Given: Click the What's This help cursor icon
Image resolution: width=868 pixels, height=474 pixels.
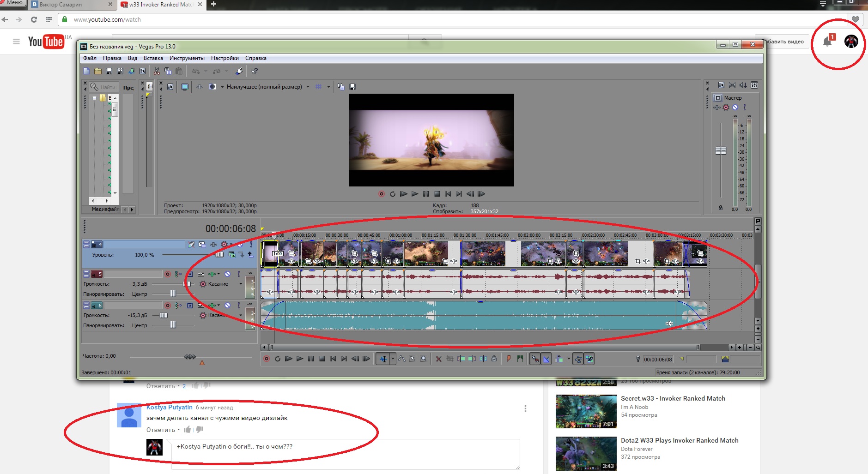Looking at the screenshot, I should [x=254, y=71].
